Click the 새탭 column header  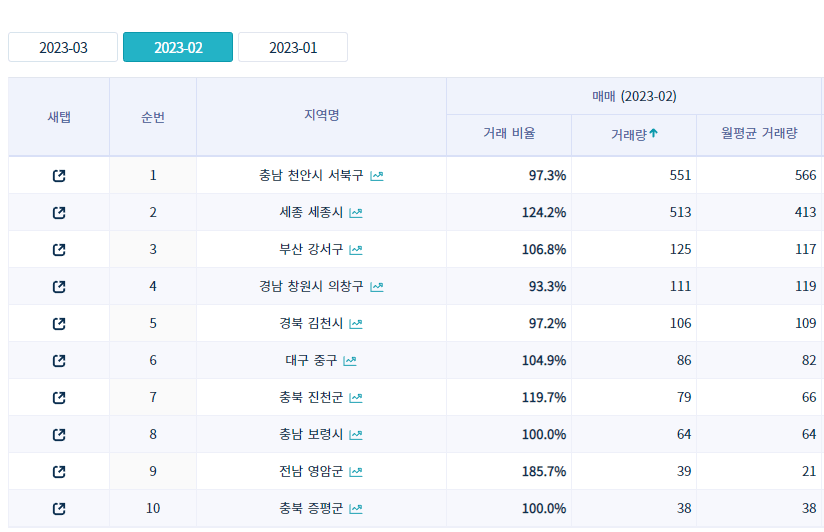point(59,117)
